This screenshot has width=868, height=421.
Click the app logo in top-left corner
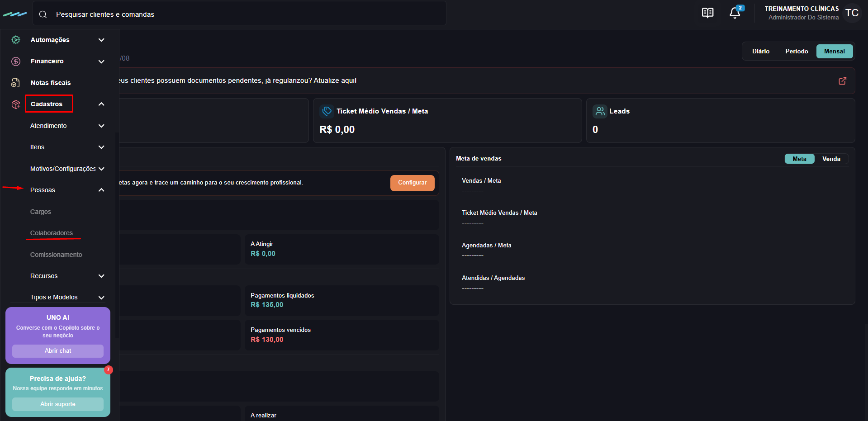pyautogui.click(x=15, y=14)
